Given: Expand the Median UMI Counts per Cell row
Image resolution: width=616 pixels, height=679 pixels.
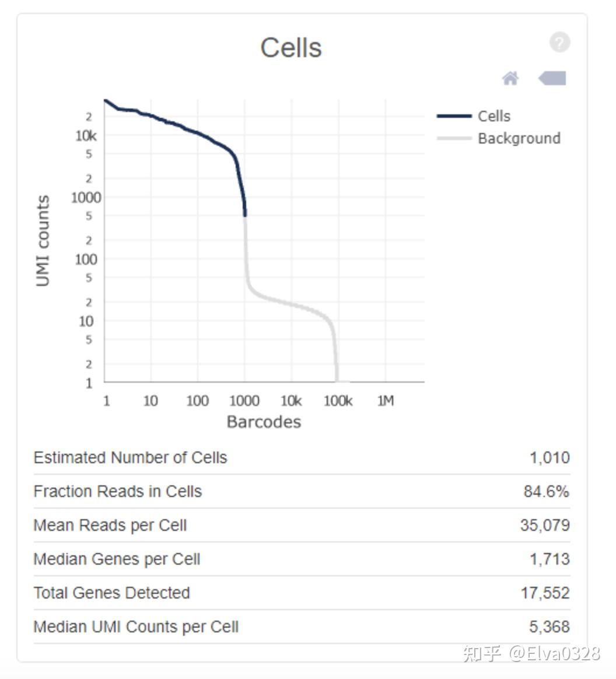Looking at the screenshot, I should (x=136, y=626).
